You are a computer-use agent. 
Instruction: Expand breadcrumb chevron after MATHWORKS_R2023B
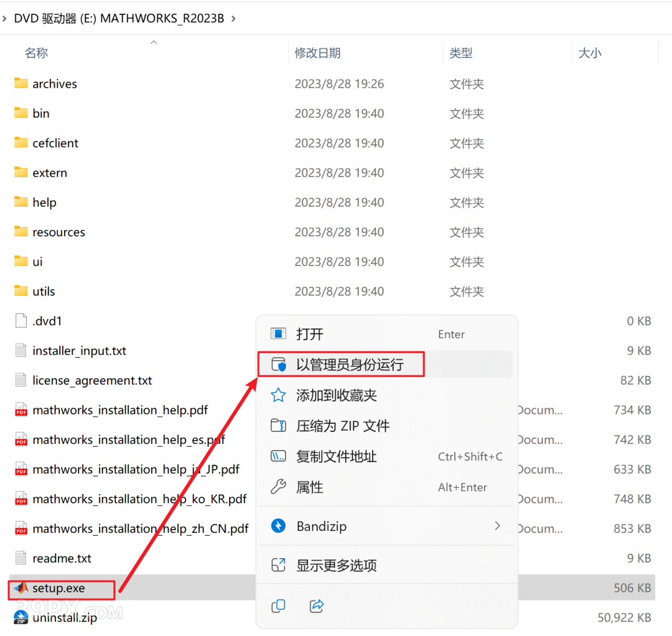233,19
